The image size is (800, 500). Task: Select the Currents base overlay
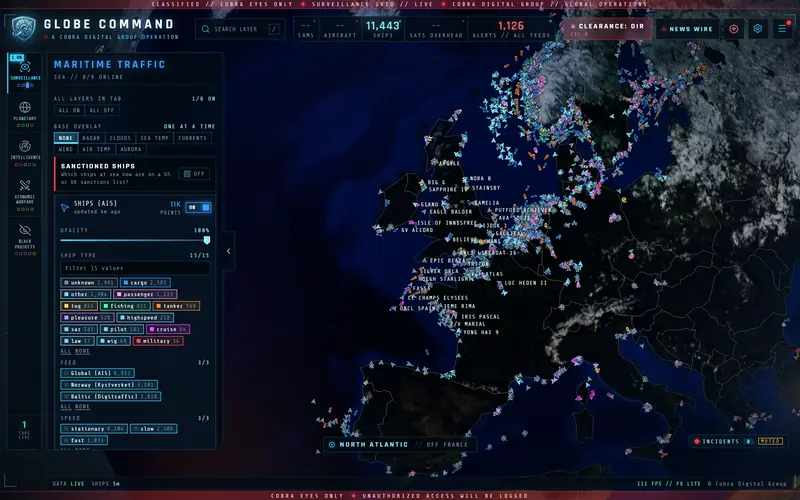click(x=192, y=138)
